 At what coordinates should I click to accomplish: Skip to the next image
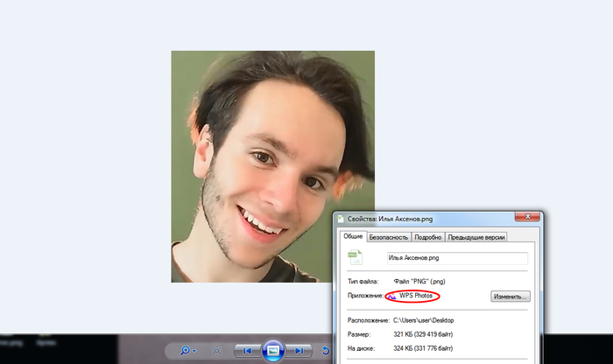(299, 350)
